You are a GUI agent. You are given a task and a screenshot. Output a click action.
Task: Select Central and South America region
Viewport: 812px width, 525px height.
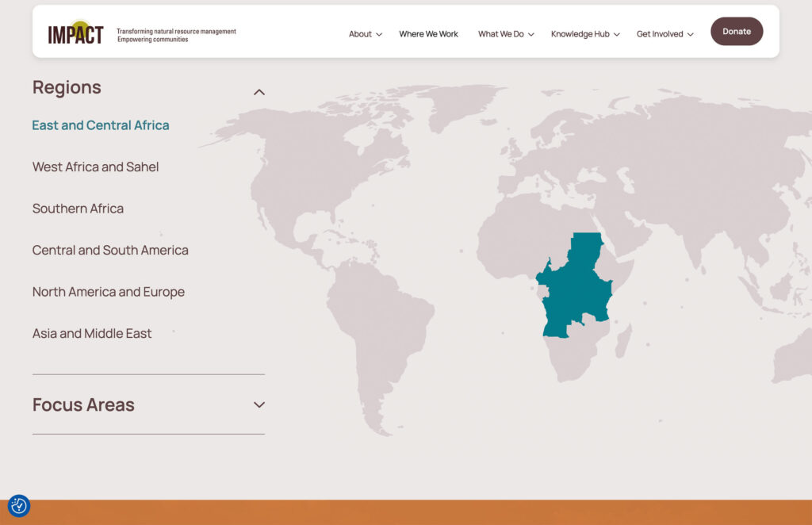[110, 250]
